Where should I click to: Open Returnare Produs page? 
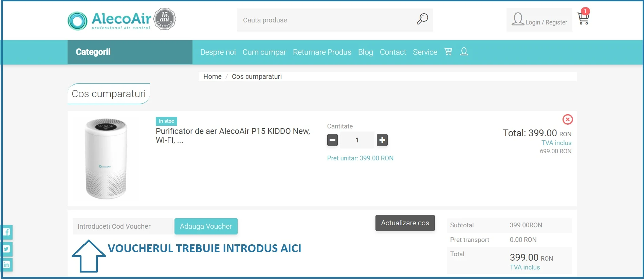tap(322, 52)
